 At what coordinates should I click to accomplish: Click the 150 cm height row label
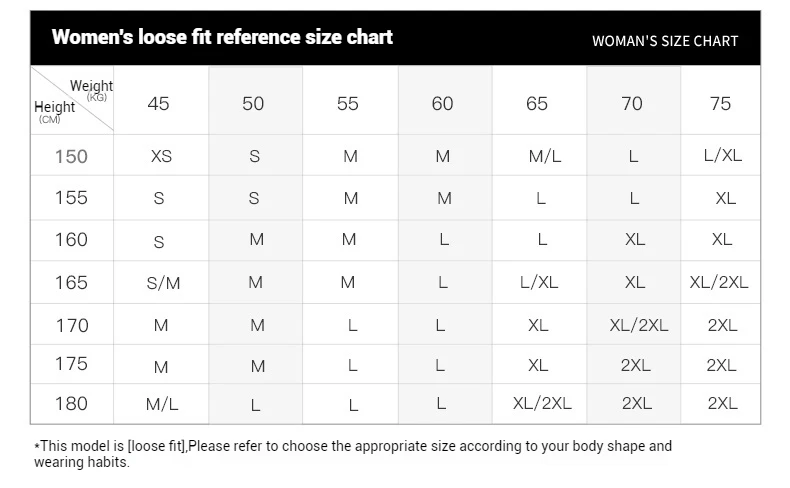click(x=71, y=156)
